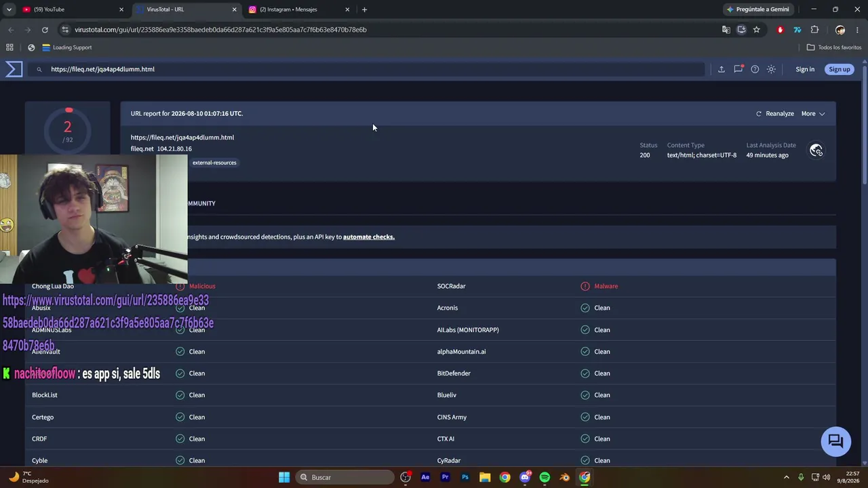Close the VirusTotal - URL tab

pyautogui.click(x=235, y=9)
